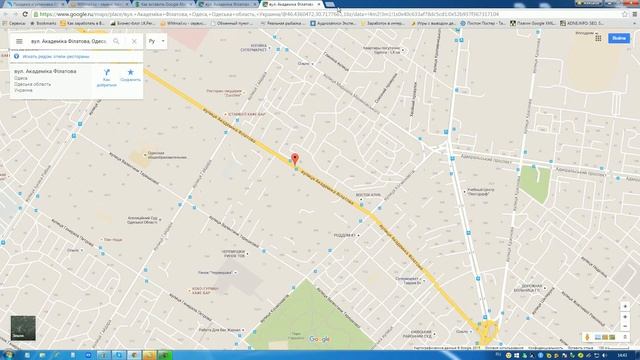Focus the Maps search input field
Screen dimensions: 640x360
point(68,41)
